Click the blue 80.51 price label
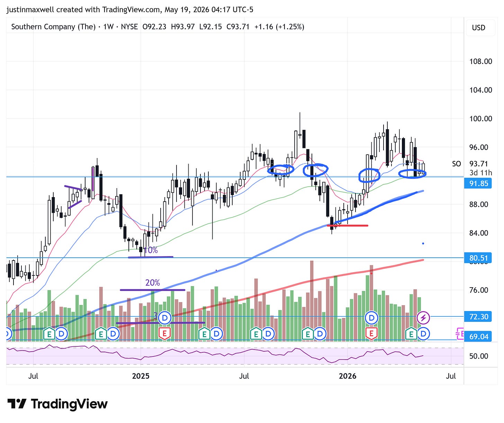504x423 pixels. [478, 258]
